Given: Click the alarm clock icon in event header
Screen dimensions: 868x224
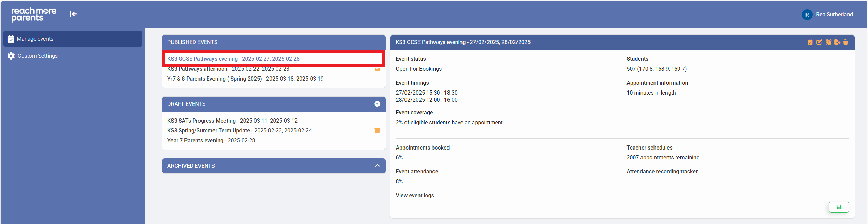Looking at the screenshot, I should point(828,42).
